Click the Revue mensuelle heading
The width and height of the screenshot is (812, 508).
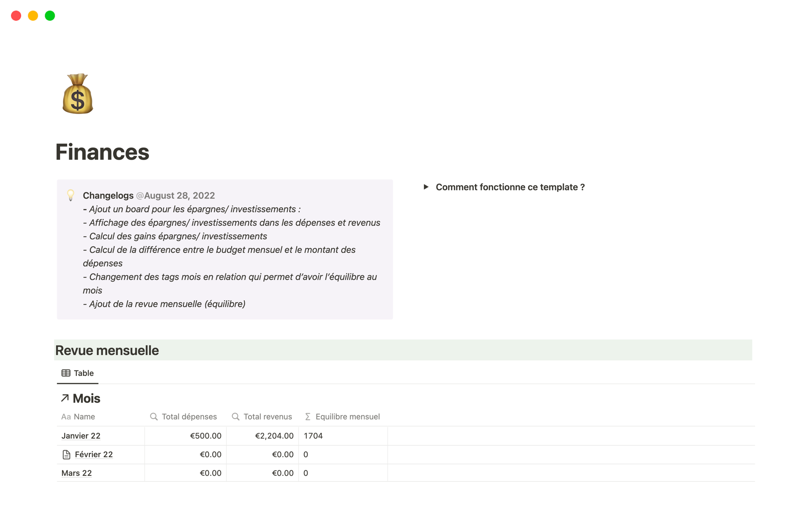tap(107, 351)
